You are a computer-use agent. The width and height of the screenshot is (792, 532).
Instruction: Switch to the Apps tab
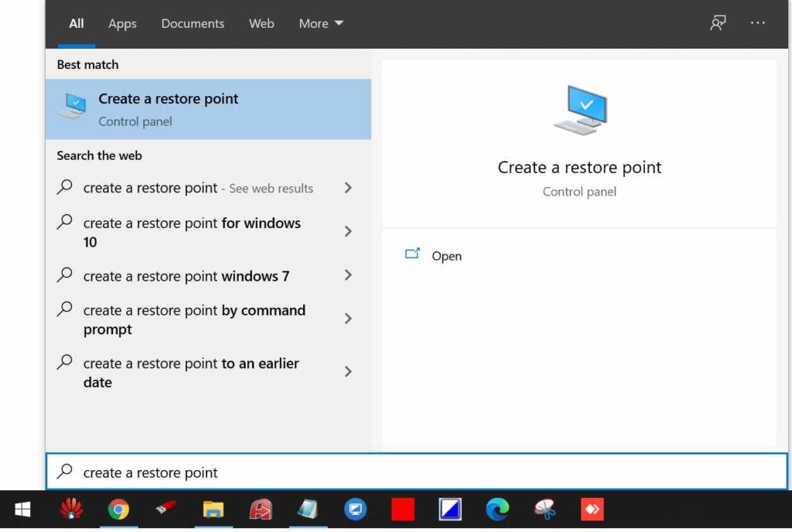click(x=122, y=24)
